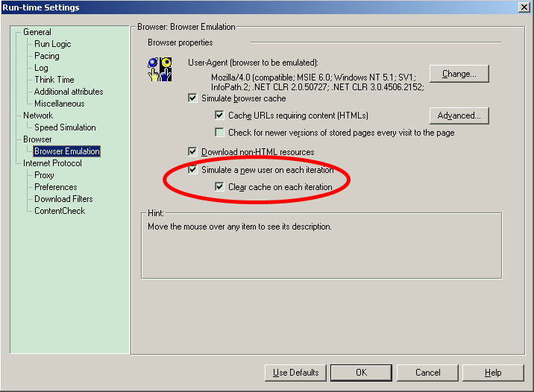The image size is (534, 392).
Task: Select Download Filters node
Action: pyautogui.click(x=63, y=199)
